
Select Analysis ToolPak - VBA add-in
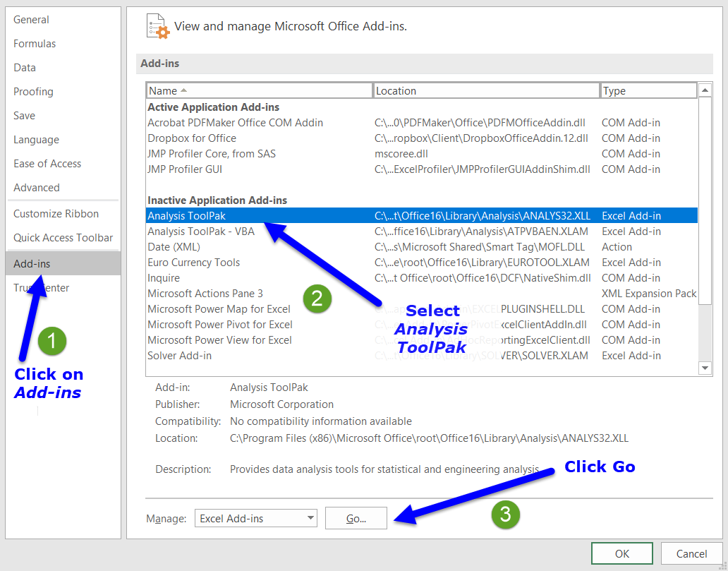click(201, 232)
